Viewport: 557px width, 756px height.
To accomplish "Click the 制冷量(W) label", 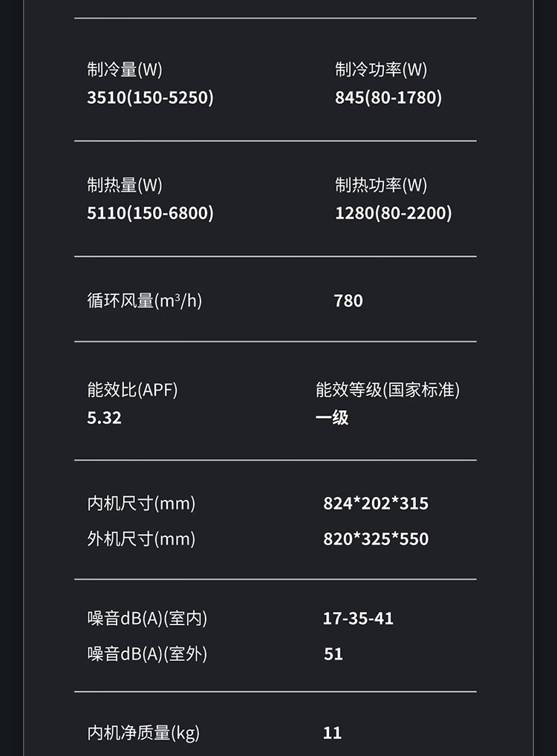I will click(x=124, y=70).
